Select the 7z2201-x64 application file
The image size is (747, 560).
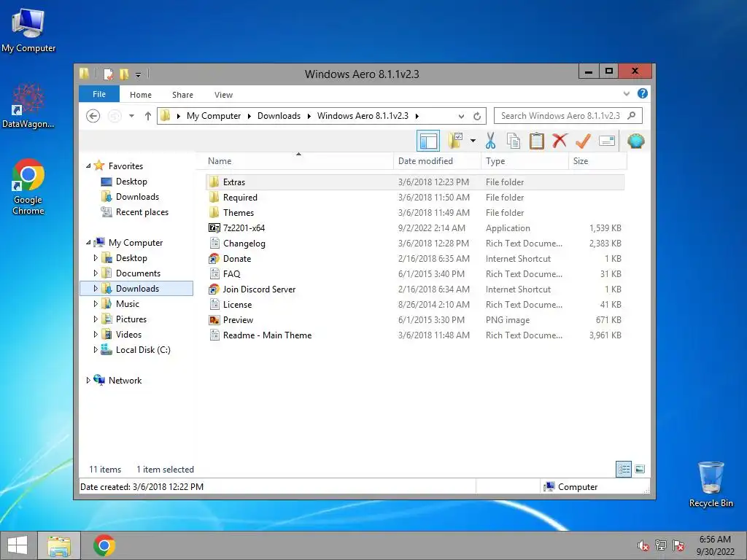coord(415,228)
